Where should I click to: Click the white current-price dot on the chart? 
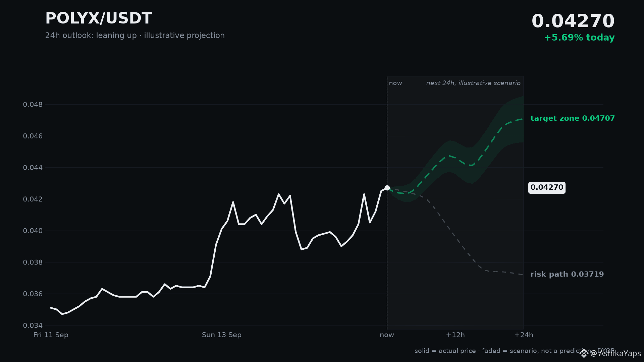pos(387,188)
